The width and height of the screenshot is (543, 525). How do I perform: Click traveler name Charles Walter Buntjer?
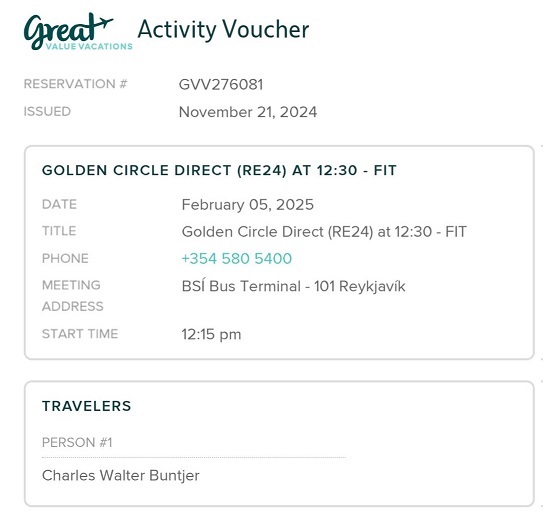coord(121,475)
